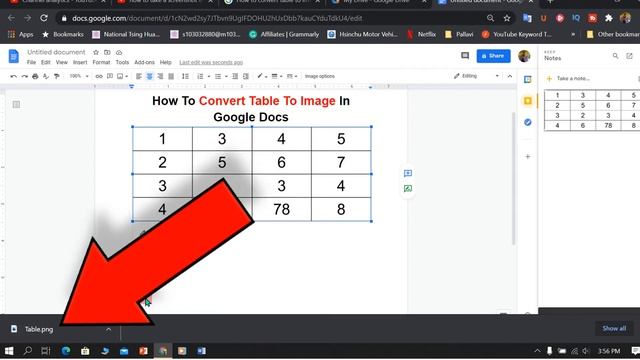This screenshot has width=640, height=360.
Task: Open border color pen dropdown
Action: [x=261, y=76]
